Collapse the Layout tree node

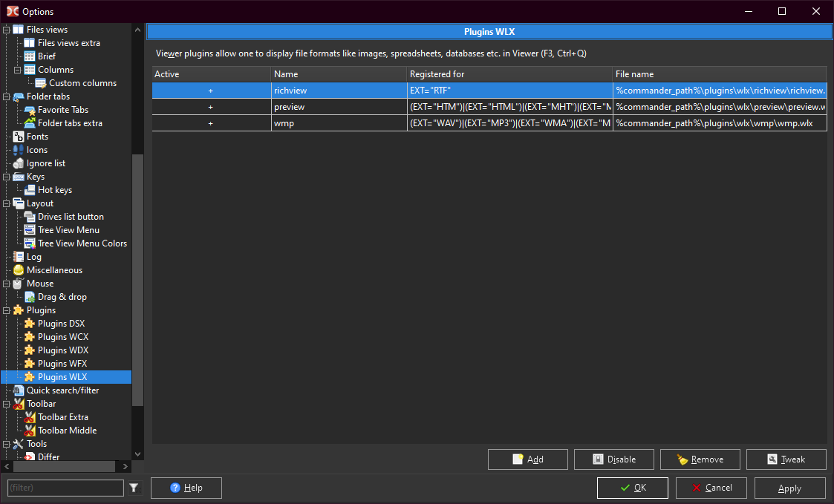(x=7, y=203)
